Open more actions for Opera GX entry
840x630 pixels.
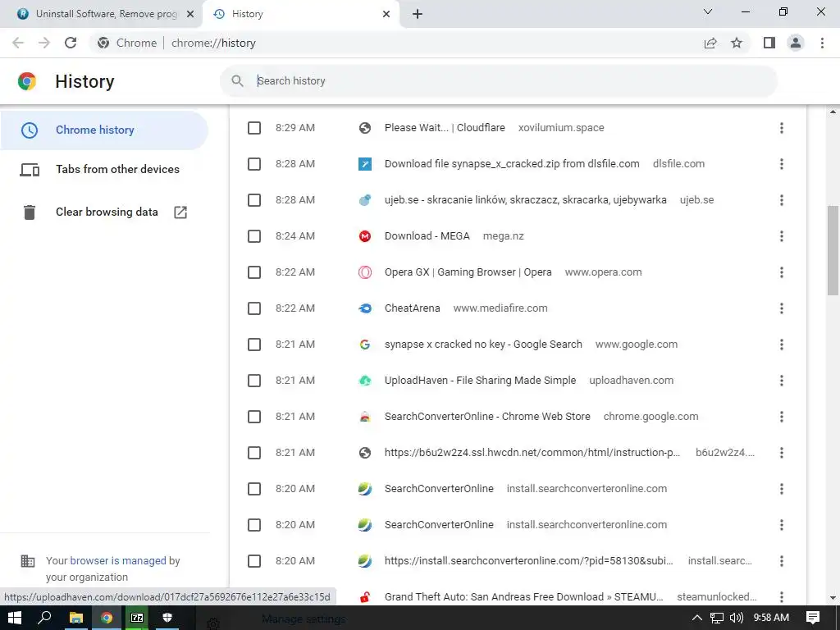tap(782, 272)
